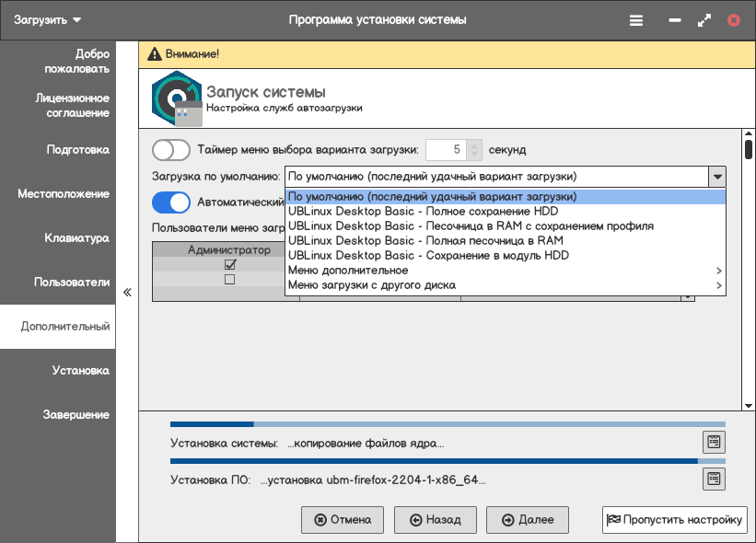Uncheck the checked Администратор checkbox
This screenshot has height=543, width=756.
tap(230, 265)
